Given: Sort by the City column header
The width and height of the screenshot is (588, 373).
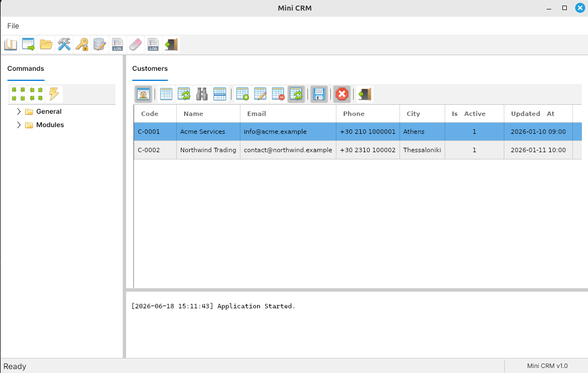Looking at the screenshot, I should pyautogui.click(x=422, y=114).
